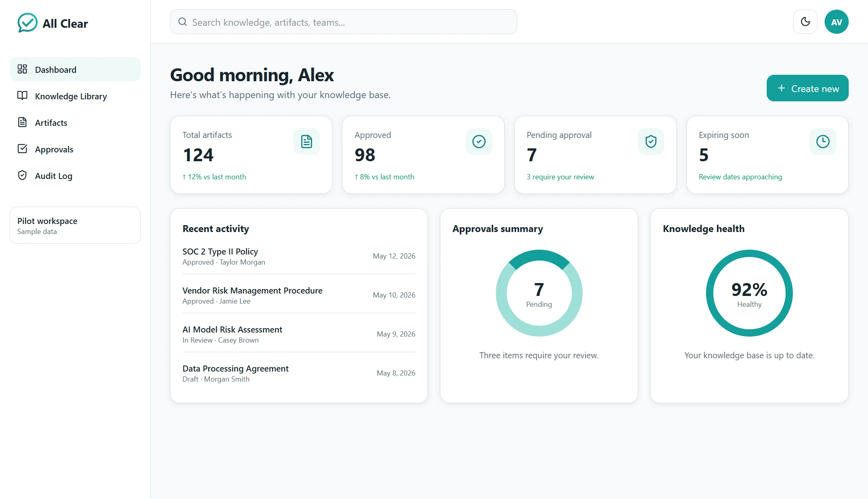Open Data Processing Agreement entry
868x499 pixels.
(299, 373)
